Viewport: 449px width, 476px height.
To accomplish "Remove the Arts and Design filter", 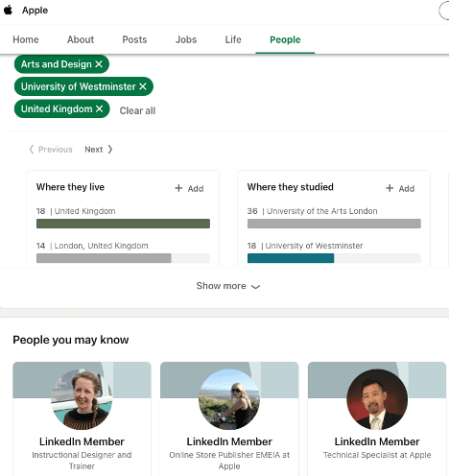I will 99,64.
